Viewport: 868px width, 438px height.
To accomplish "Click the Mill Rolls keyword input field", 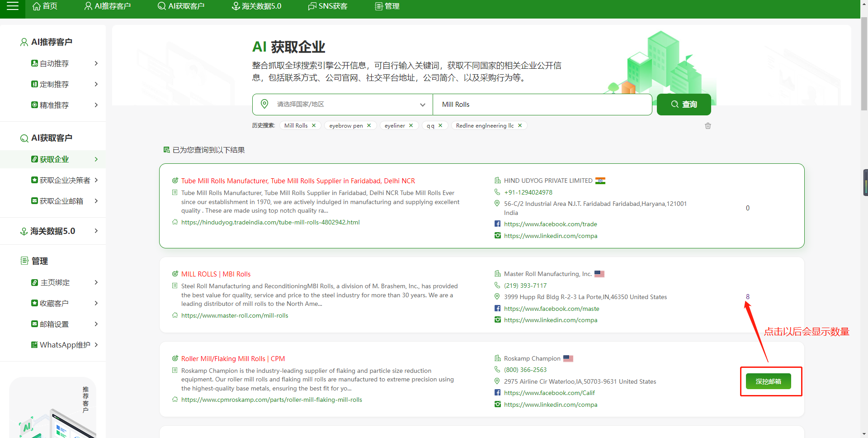I will tap(542, 105).
